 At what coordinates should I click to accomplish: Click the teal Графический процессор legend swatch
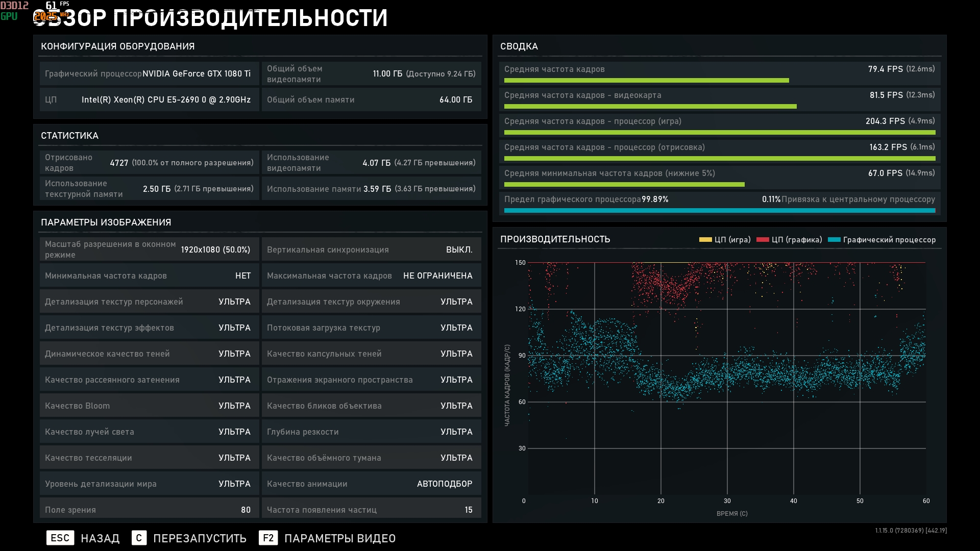tap(834, 240)
